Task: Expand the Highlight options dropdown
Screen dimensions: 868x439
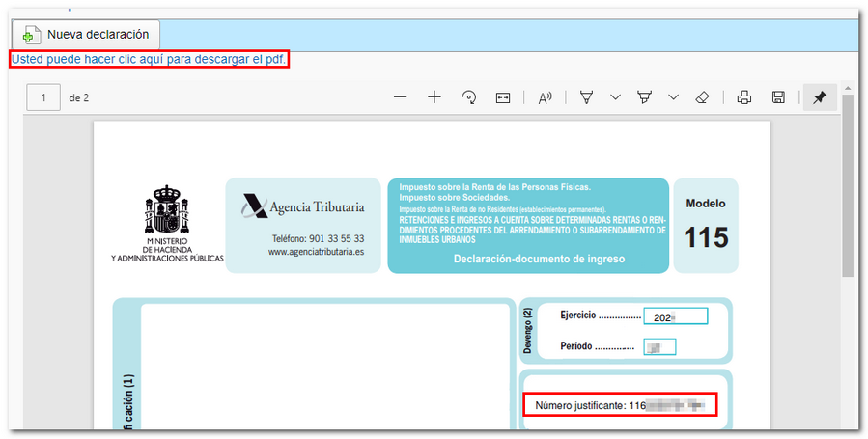Action: point(673,97)
